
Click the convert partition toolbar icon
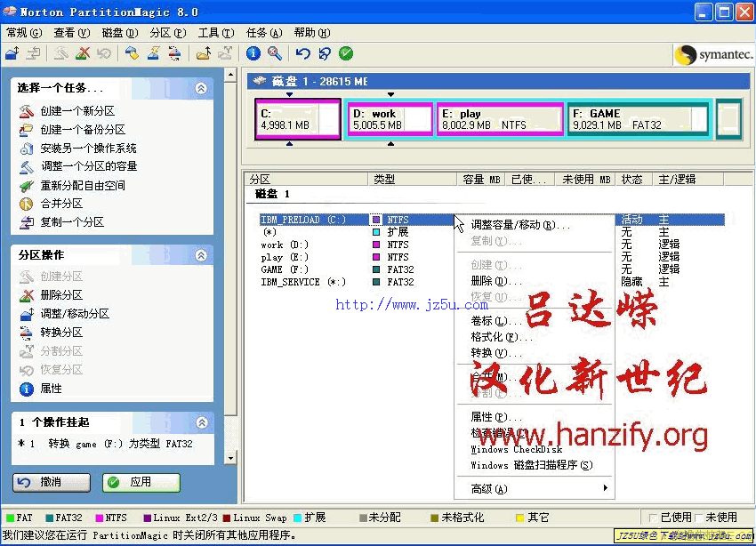pos(174,53)
